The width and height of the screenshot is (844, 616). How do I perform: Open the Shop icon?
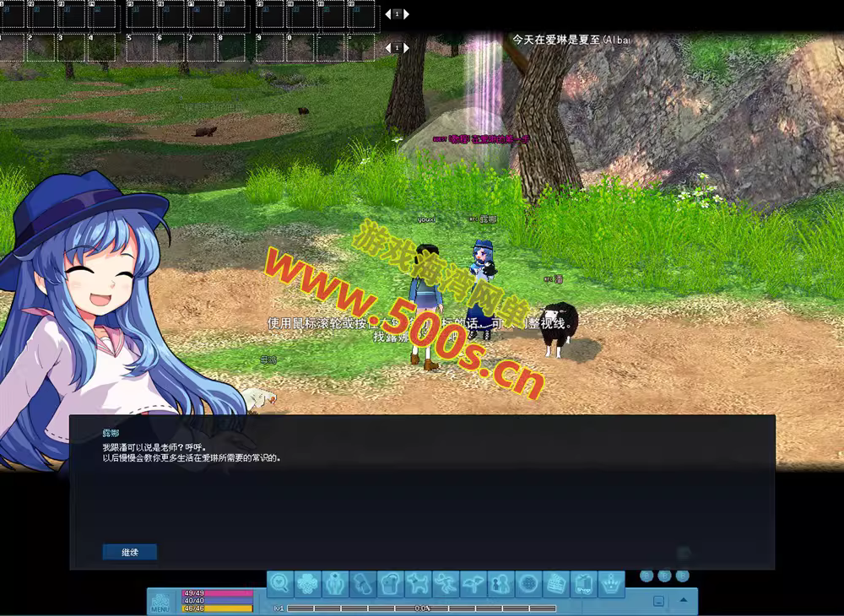(x=583, y=583)
